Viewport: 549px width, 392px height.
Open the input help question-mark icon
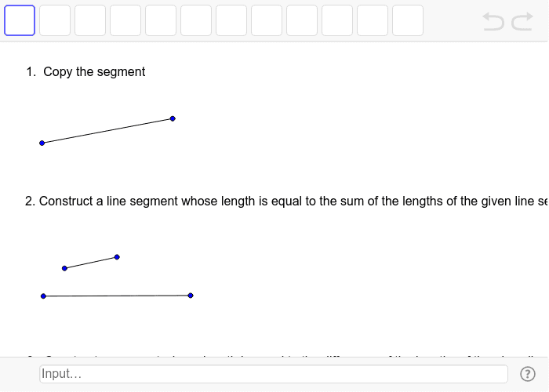528,374
